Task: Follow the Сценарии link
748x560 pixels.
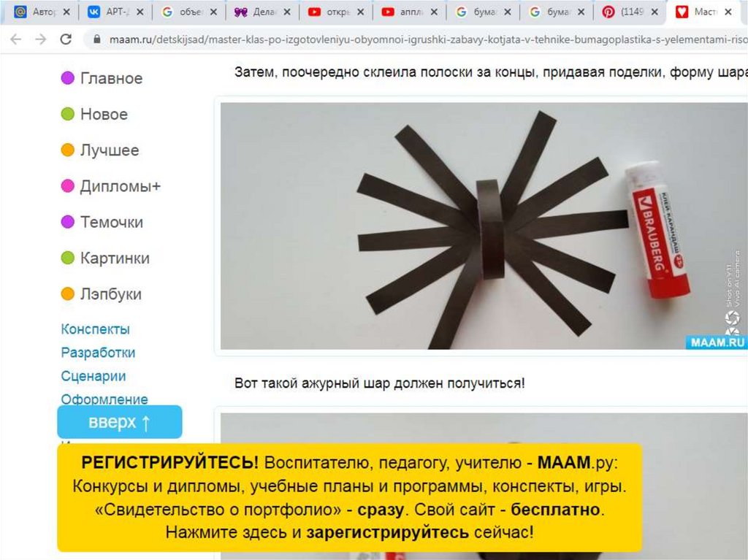Action: point(93,376)
